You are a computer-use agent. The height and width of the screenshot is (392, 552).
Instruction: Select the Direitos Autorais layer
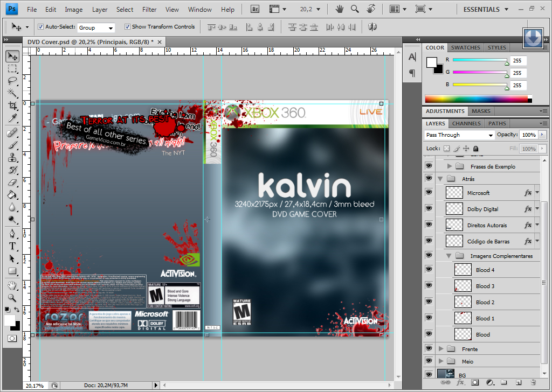[x=487, y=225]
